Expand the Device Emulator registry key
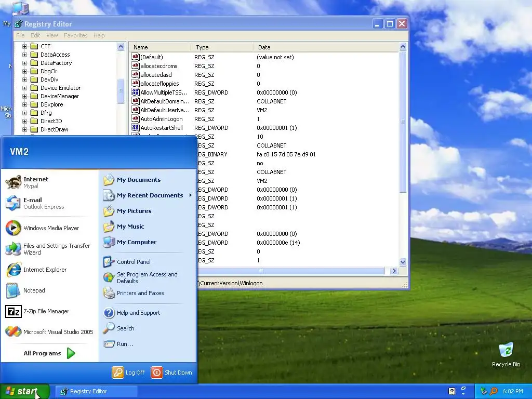 click(x=24, y=88)
